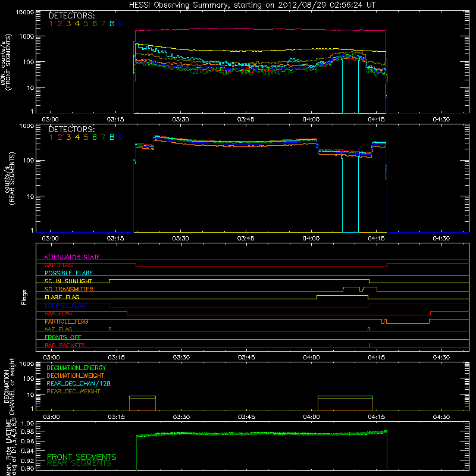This screenshot has width=476, height=476.
Task: Click DETECTORS: label in rear segments plot
Action: point(72,129)
